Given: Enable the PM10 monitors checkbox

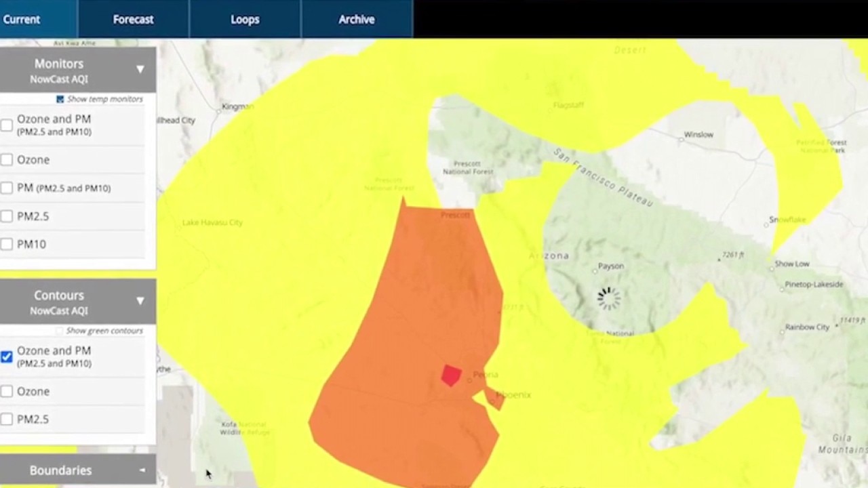Looking at the screenshot, I should pos(7,244).
